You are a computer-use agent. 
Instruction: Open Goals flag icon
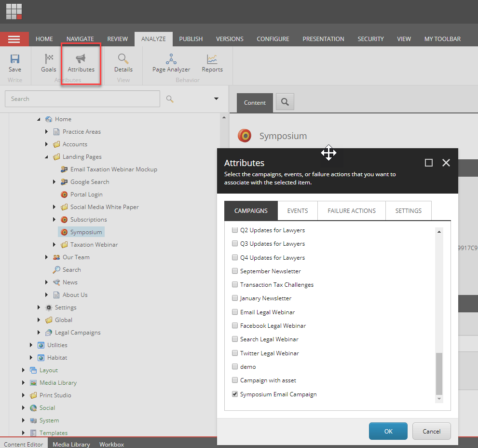click(x=49, y=58)
